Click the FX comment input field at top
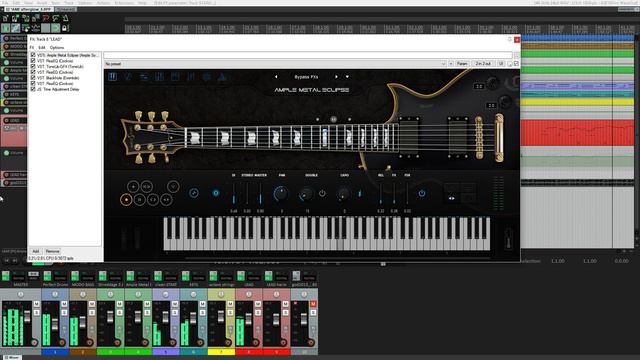The width and height of the screenshot is (640, 360). coord(308,55)
